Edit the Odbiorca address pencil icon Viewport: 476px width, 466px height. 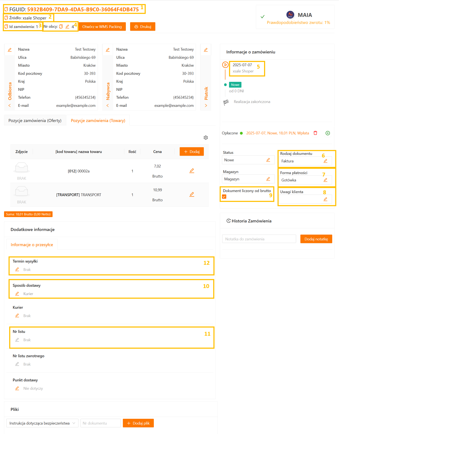click(x=10, y=50)
